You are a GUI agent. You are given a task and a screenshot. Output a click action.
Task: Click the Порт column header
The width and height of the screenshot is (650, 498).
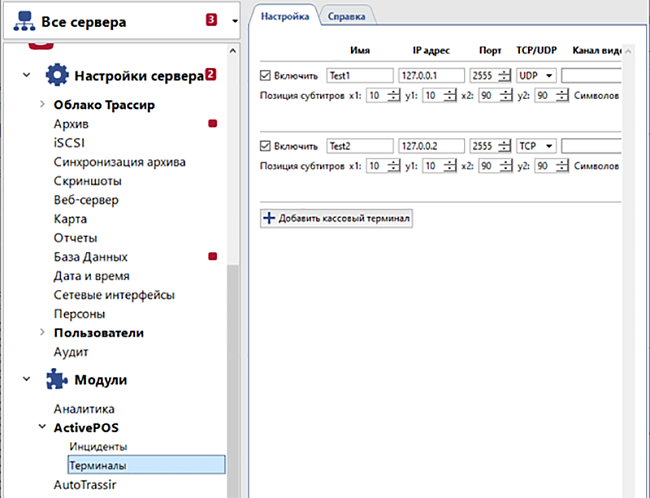490,51
